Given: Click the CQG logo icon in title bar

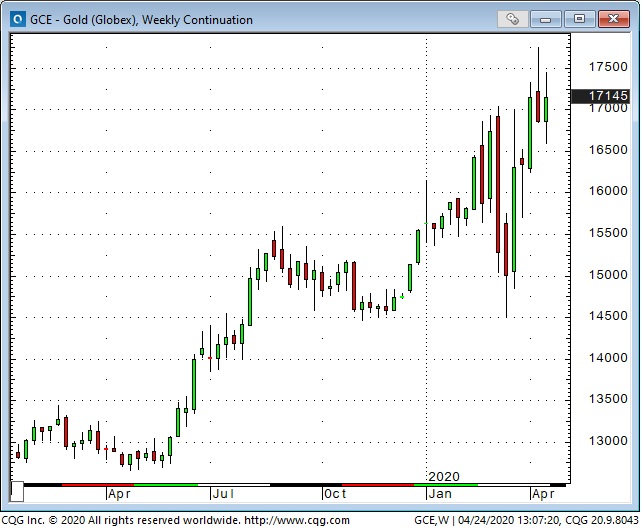Looking at the screenshot, I should coord(18,19).
